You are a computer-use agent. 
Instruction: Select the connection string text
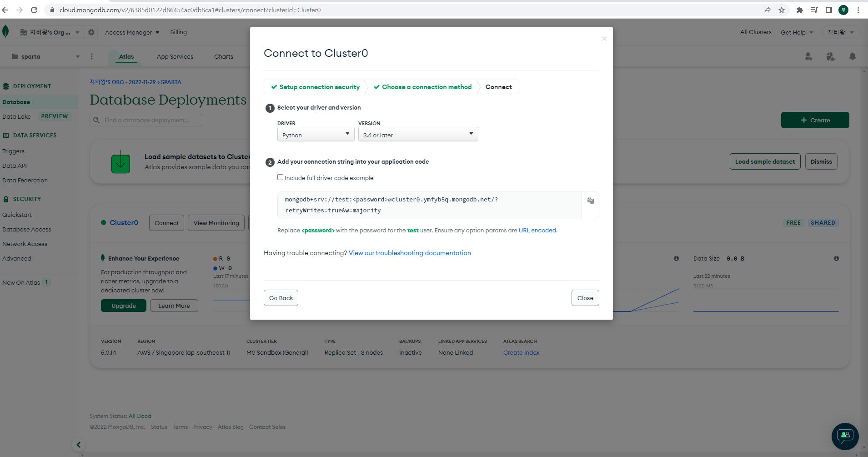coord(391,205)
